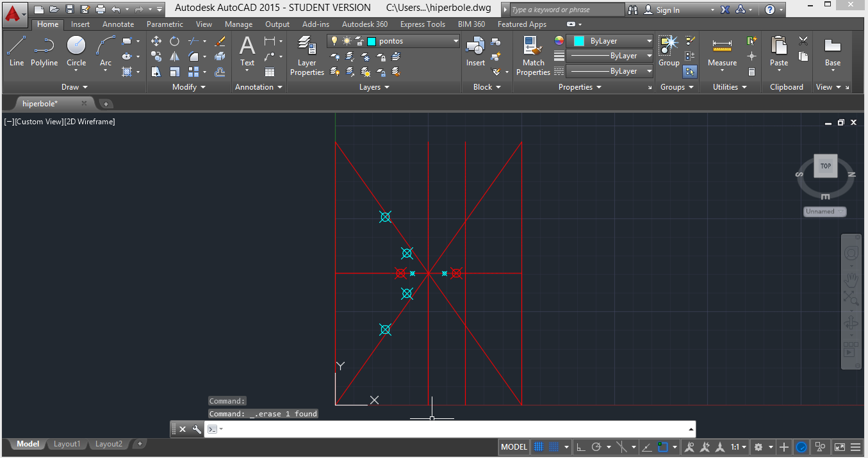Click the Stretch tool icon
The image size is (868, 458).
(x=156, y=72)
